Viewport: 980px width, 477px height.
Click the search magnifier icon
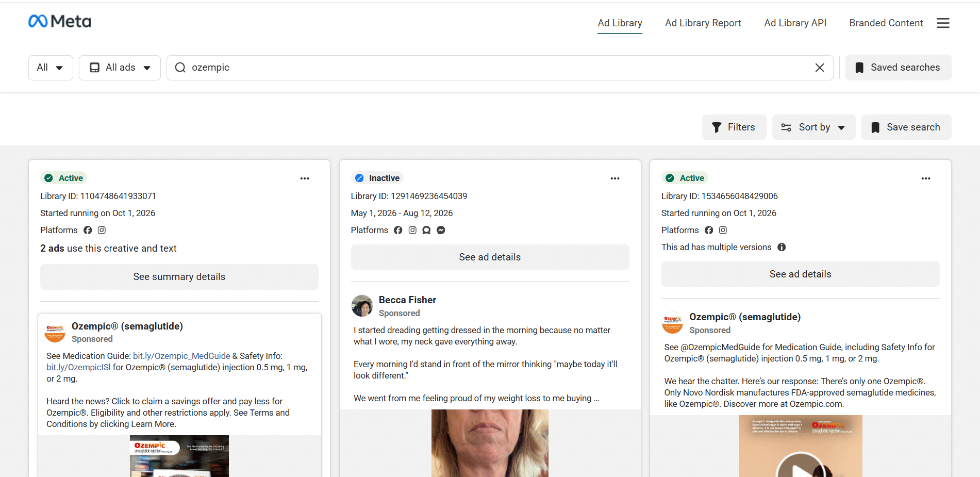click(x=180, y=68)
